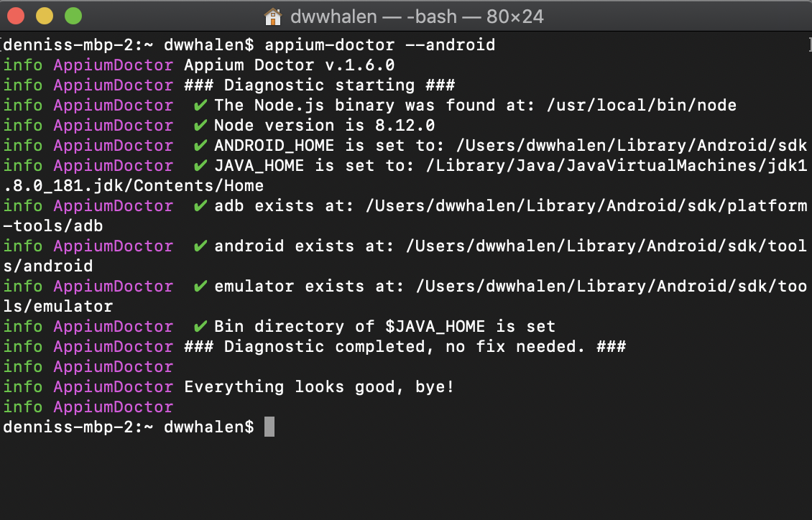This screenshot has width=812, height=520.
Task: Click the window title 'dwwhalen — -bash — 80×24'
Action: point(417,17)
